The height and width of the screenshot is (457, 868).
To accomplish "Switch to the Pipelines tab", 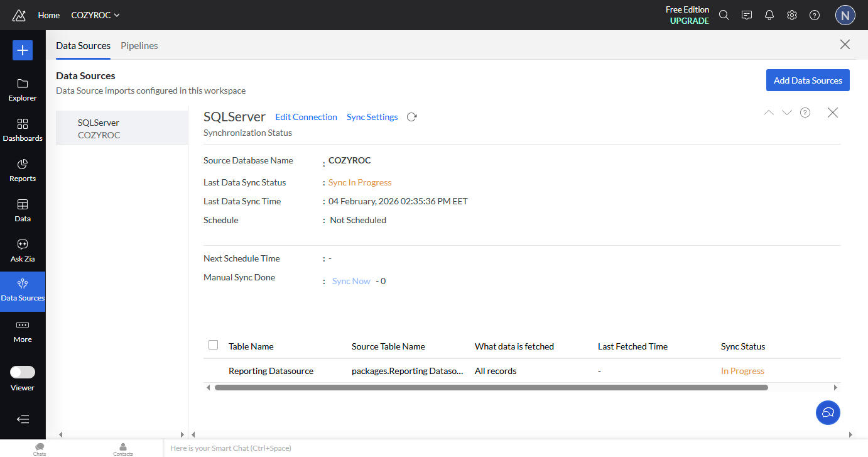I will point(139,46).
